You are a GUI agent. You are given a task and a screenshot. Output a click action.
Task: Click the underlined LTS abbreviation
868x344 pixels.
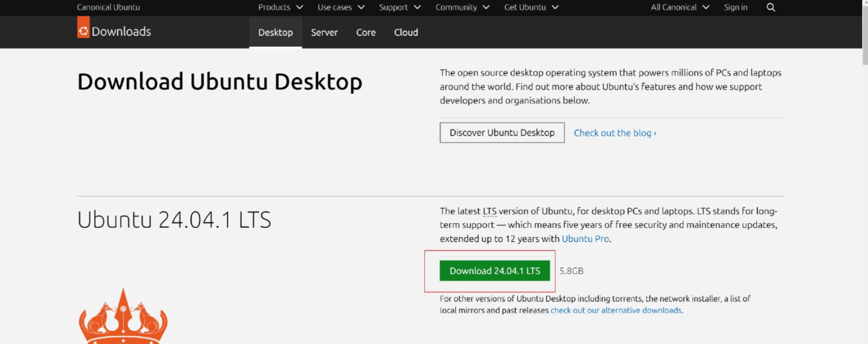click(490, 211)
